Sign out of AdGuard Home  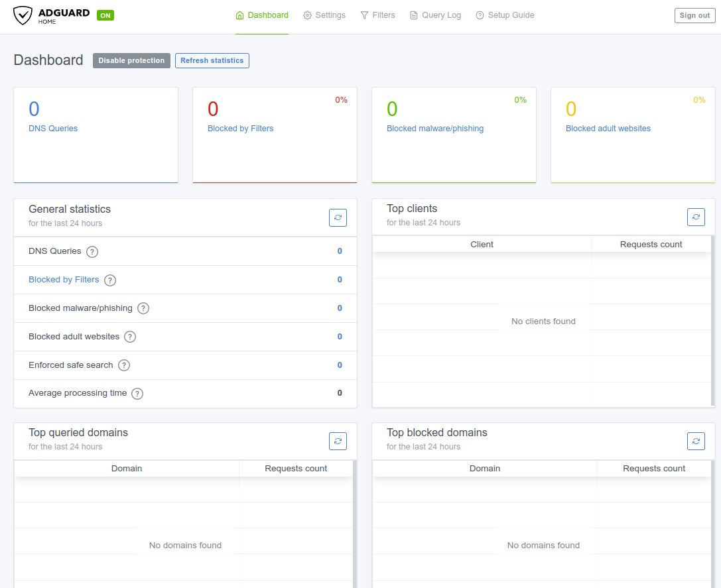coord(694,15)
